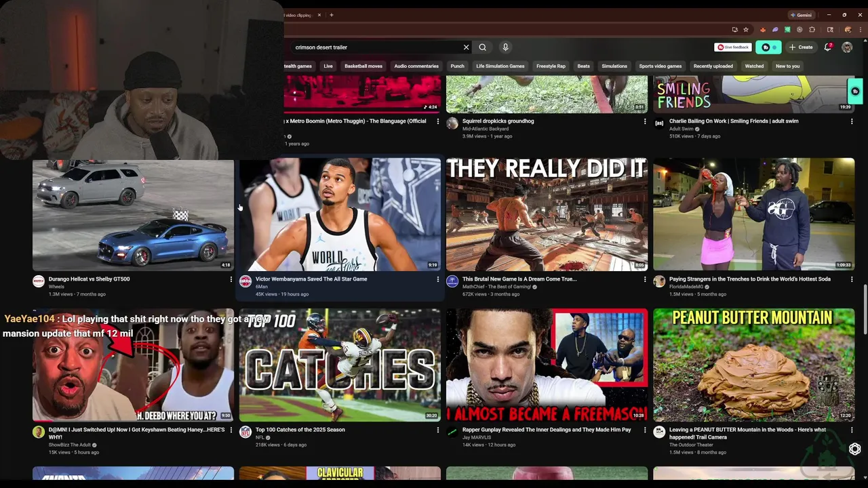The image size is (868, 488).
Task: Open ShowBizz The Adult channel name
Action: [x=70, y=445]
